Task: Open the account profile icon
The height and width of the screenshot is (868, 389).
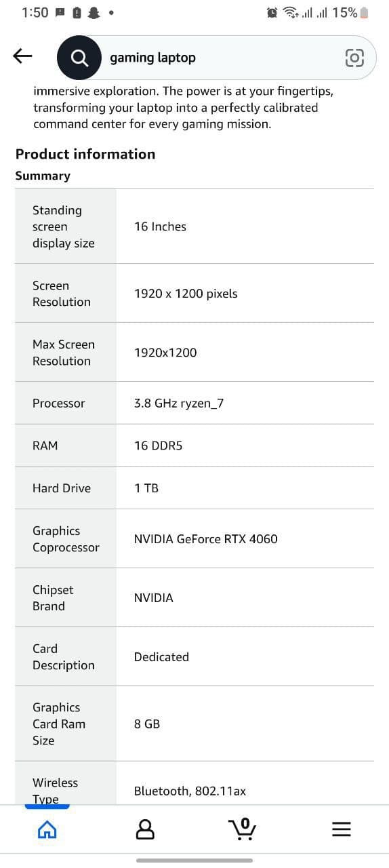Action: pos(146,829)
